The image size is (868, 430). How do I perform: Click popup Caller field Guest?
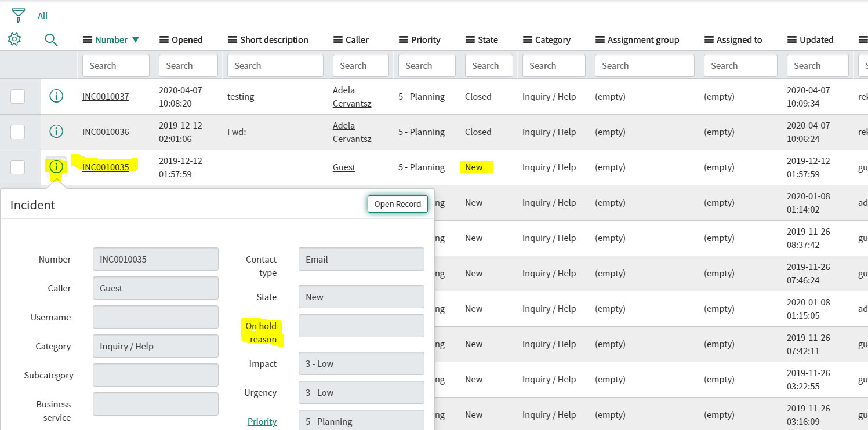click(x=155, y=288)
